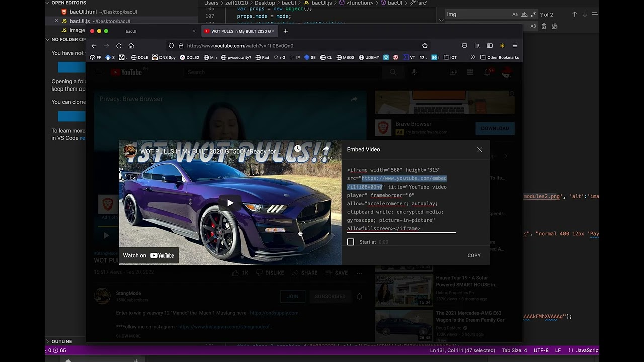The width and height of the screenshot is (644, 362).
Task: Toggle Find in Selection option
Action: point(595,14)
